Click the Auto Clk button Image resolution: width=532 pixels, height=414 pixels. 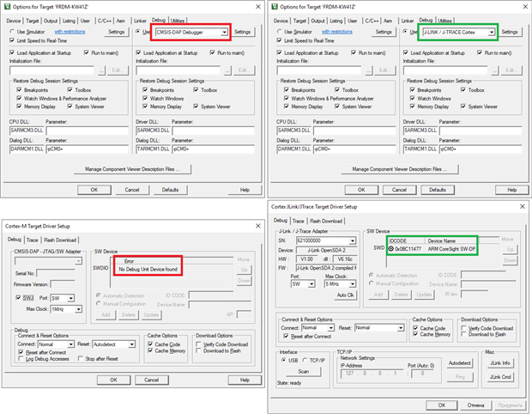pyautogui.click(x=346, y=295)
